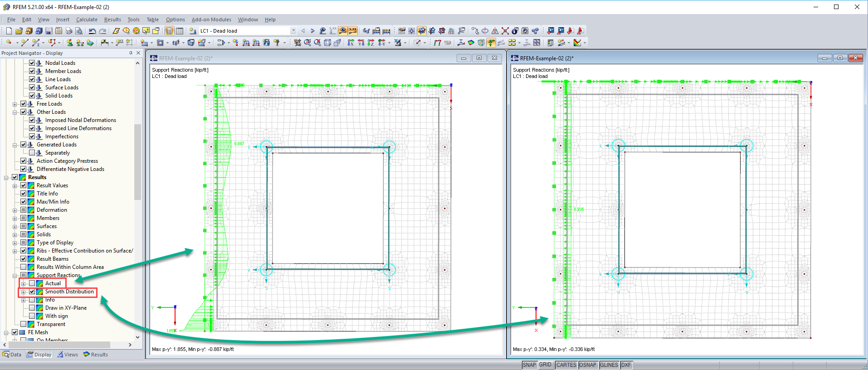Click the view in X direction icon
The width and height of the screenshot is (868, 370).
(x=351, y=43)
